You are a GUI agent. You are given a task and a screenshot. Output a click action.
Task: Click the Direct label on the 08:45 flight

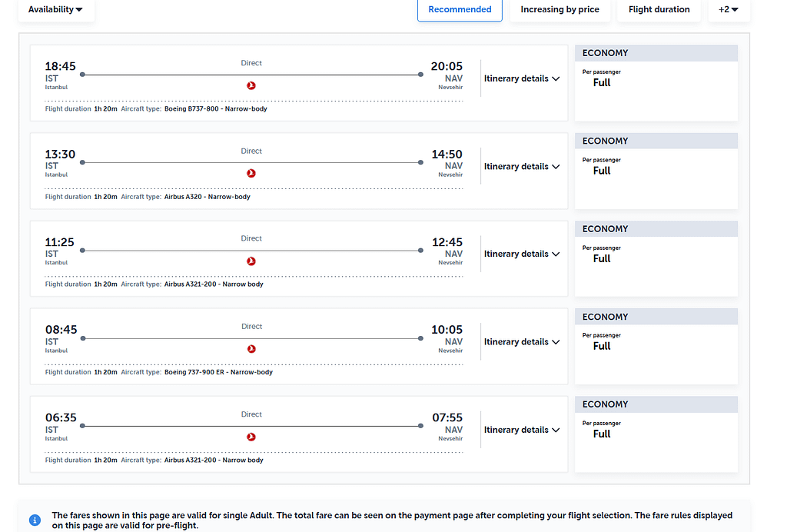click(x=251, y=327)
